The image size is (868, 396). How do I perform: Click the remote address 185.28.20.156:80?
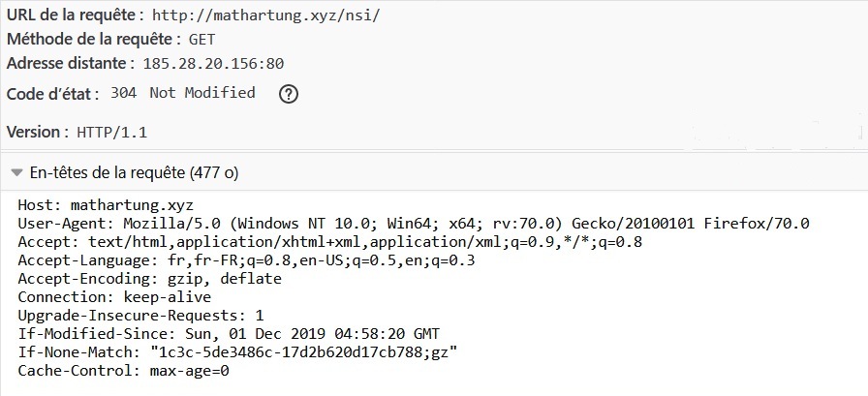point(214,64)
